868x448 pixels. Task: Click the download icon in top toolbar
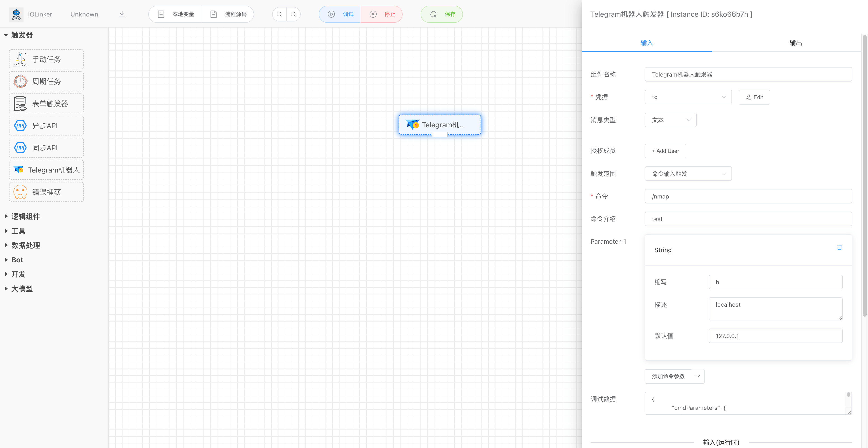pyautogui.click(x=122, y=14)
